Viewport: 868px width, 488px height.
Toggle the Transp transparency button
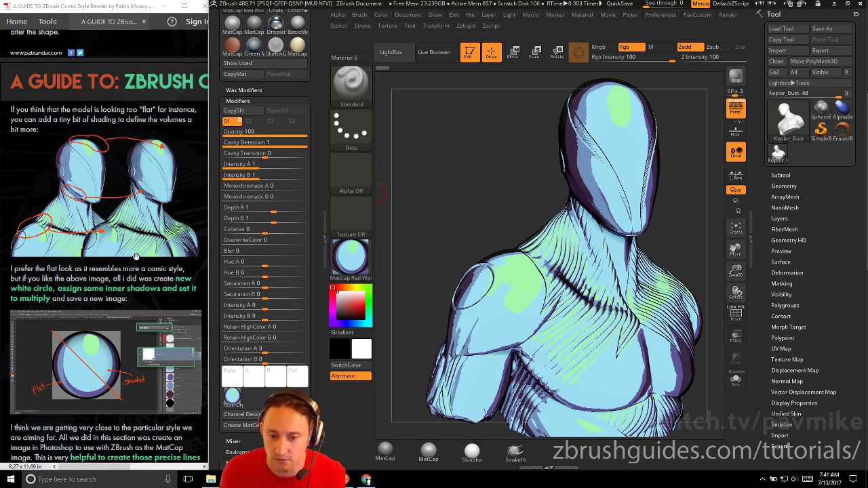click(x=736, y=336)
